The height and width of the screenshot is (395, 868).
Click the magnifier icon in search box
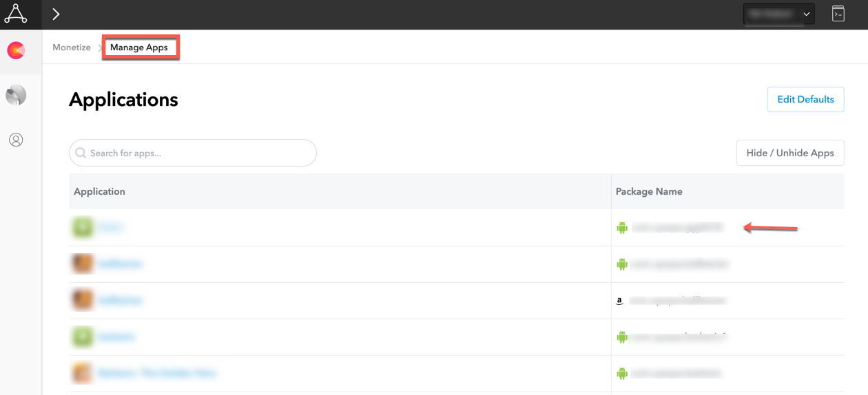pos(81,153)
